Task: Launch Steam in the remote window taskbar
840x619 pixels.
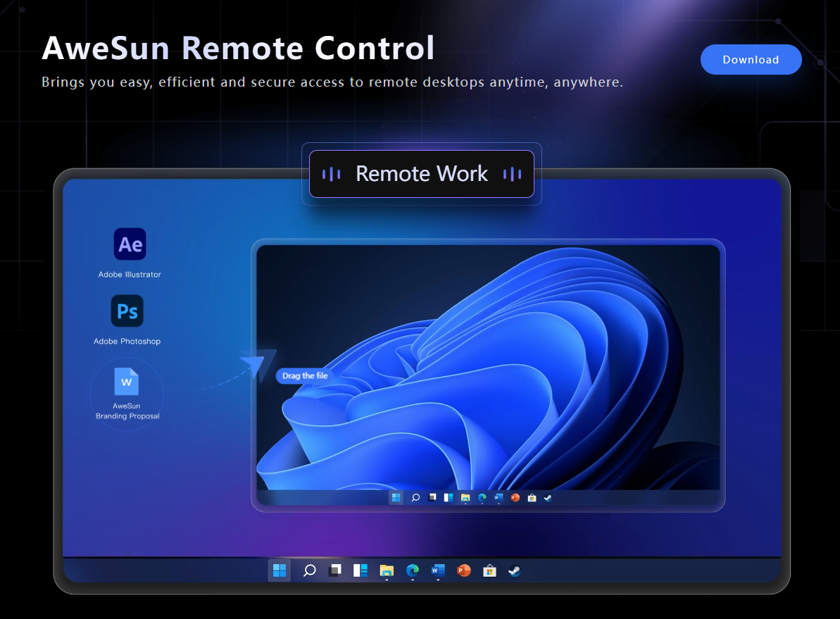Action: pyautogui.click(x=548, y=498)
